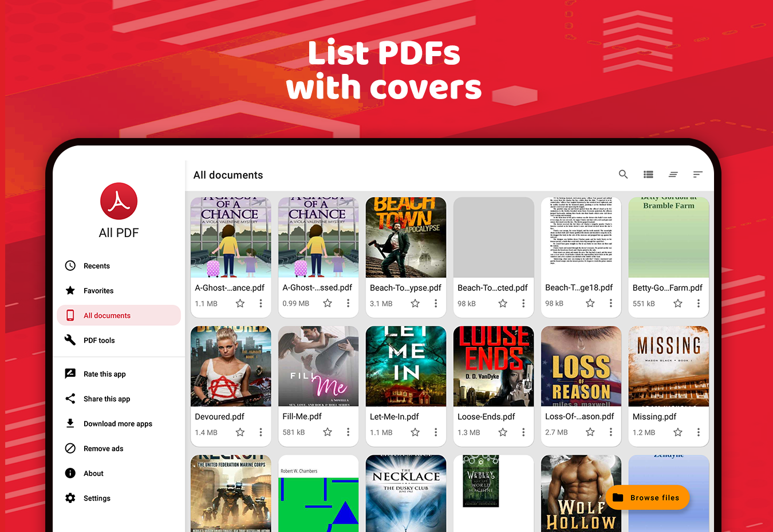Screen dimensions: 773x532
Task: Switch to list view using the list icon
Action: click(x=648, y=174)
